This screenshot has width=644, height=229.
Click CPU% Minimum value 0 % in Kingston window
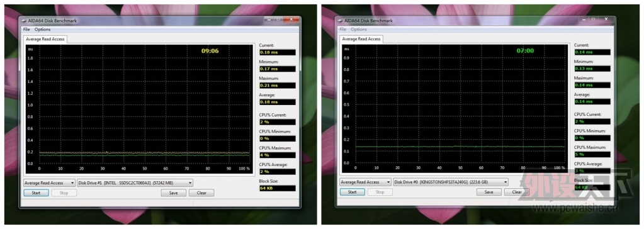tap(592, 138)
